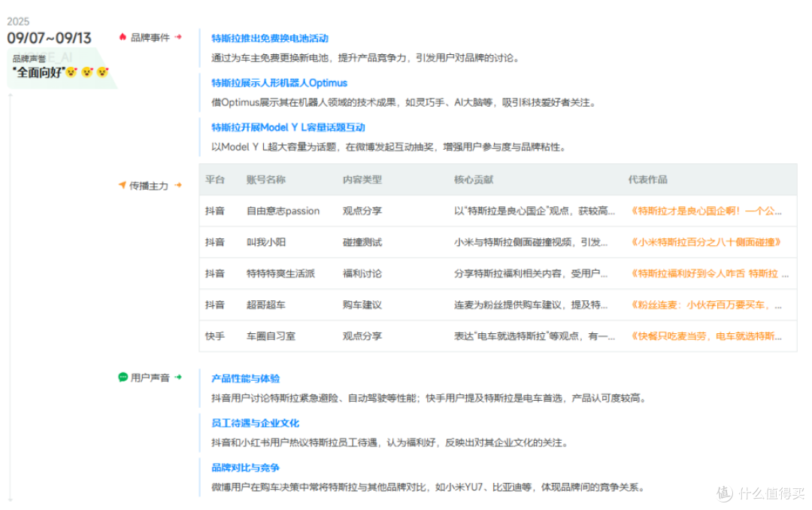Select account name 自由意志passion
The height and width of the screenshot is (510, 812).
(283, 211)
